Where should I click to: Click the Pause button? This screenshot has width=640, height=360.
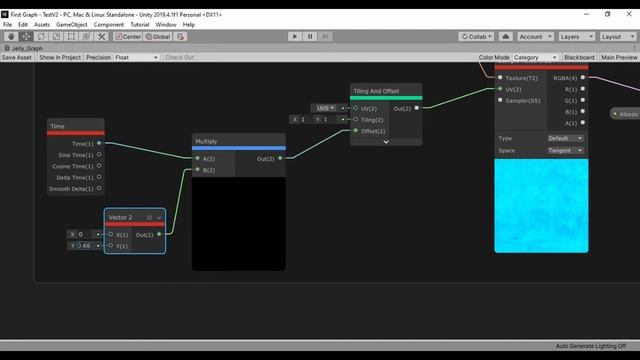click(x=310, y=37)
